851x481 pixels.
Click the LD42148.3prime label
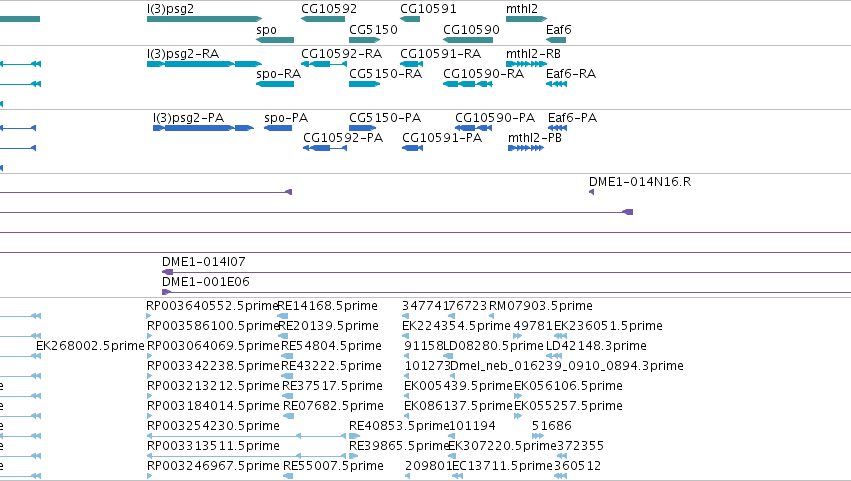click(x=596, y=346)
